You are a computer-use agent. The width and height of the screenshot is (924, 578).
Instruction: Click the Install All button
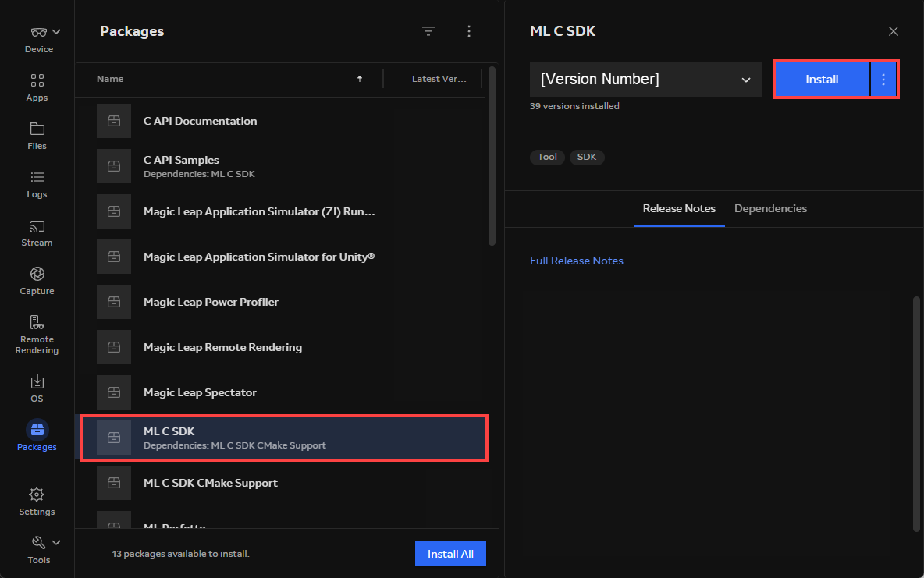(x=450, y=554)
